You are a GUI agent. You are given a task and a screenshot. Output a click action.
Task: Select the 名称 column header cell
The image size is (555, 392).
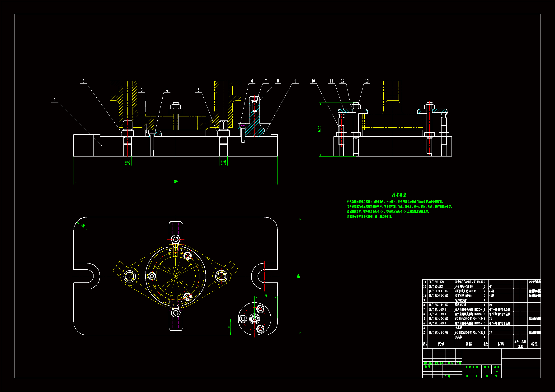pos(468,344)
